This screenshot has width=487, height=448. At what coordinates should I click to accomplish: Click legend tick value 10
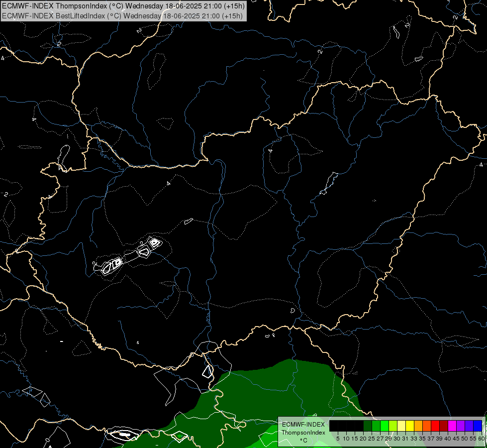tap(346, 439)
